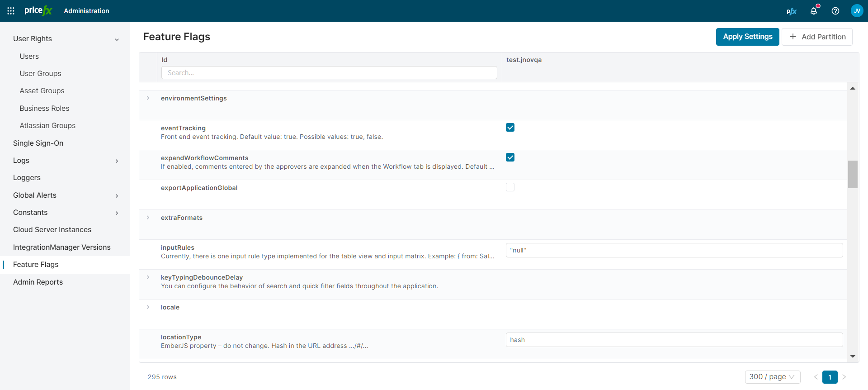Expand the environmentSettings row
This screenshot has width=868, height=390.
pyautogui.click(x=148, y=98)
